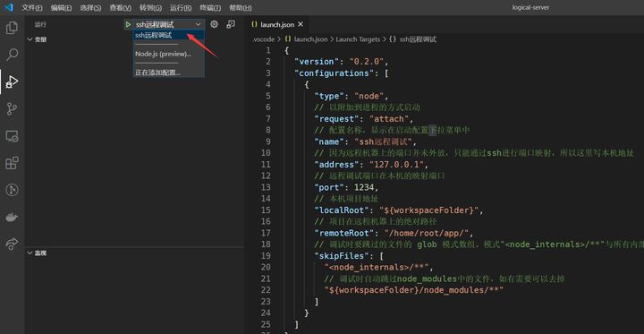644x334 pixels.
Task: Open the Explorer view in activity bar
Action: (x=12, y=28)
